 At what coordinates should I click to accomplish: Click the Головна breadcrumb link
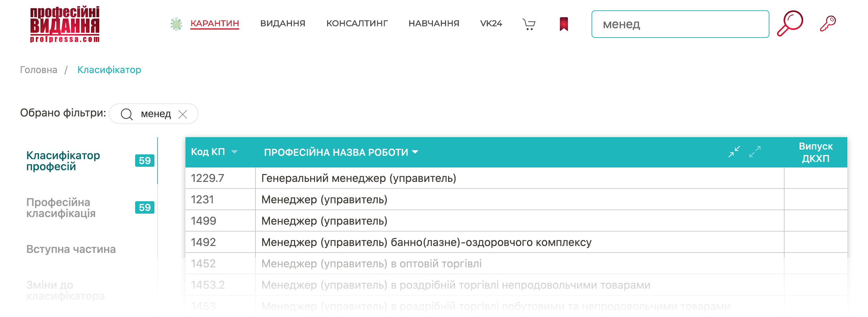[39, 70]
